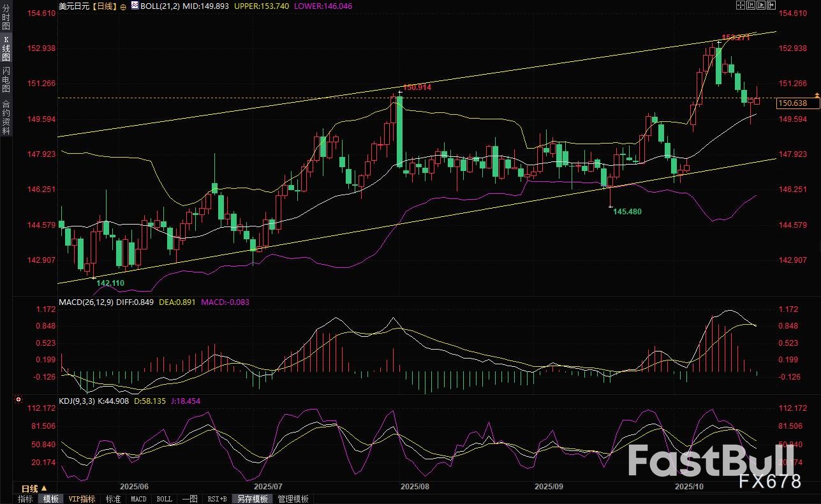Select the K线图 side tab
Image resolution: width=821 pixels, height=504 pixels.
(6, 48)
